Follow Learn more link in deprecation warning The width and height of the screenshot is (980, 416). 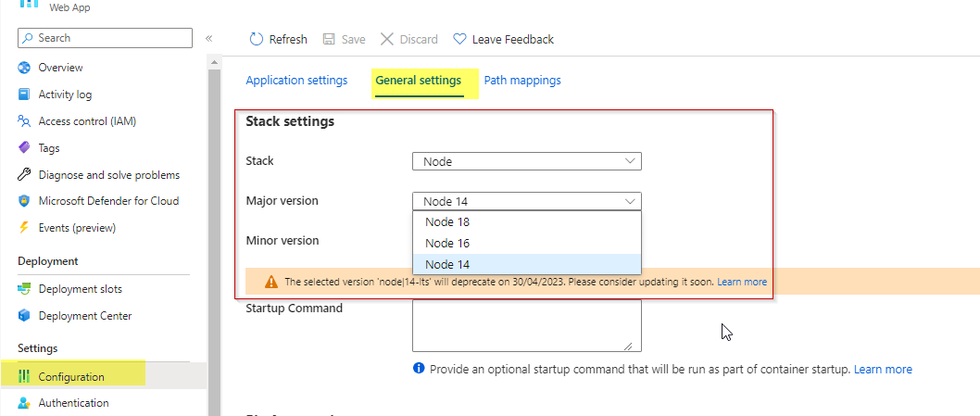coord(742,283)
